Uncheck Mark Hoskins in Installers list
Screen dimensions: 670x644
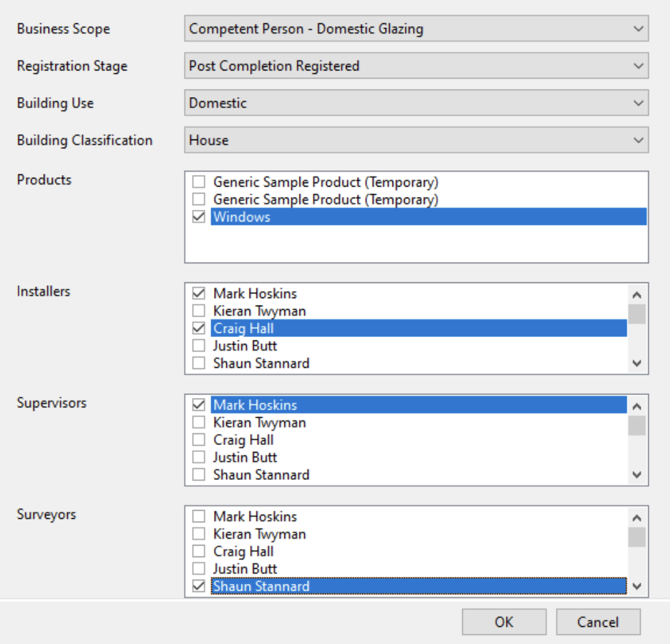click(x=199, y=294)
